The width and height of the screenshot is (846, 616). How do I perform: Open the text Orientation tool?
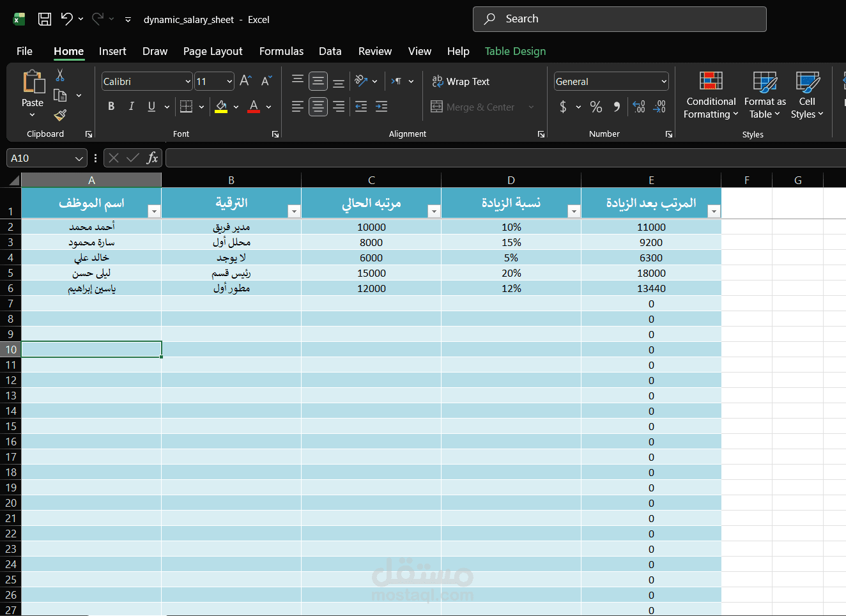(362, 81)
